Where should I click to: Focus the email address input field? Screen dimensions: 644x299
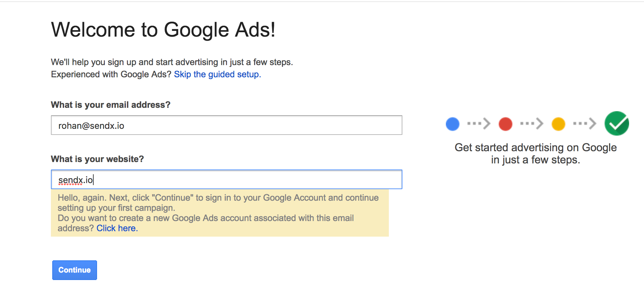[x=226, y=125]
